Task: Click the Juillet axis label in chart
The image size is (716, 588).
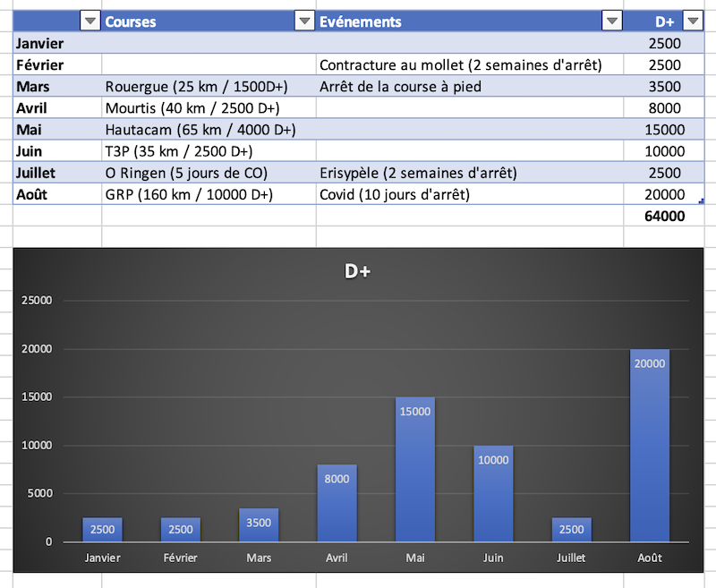Action: pos(571,558)
